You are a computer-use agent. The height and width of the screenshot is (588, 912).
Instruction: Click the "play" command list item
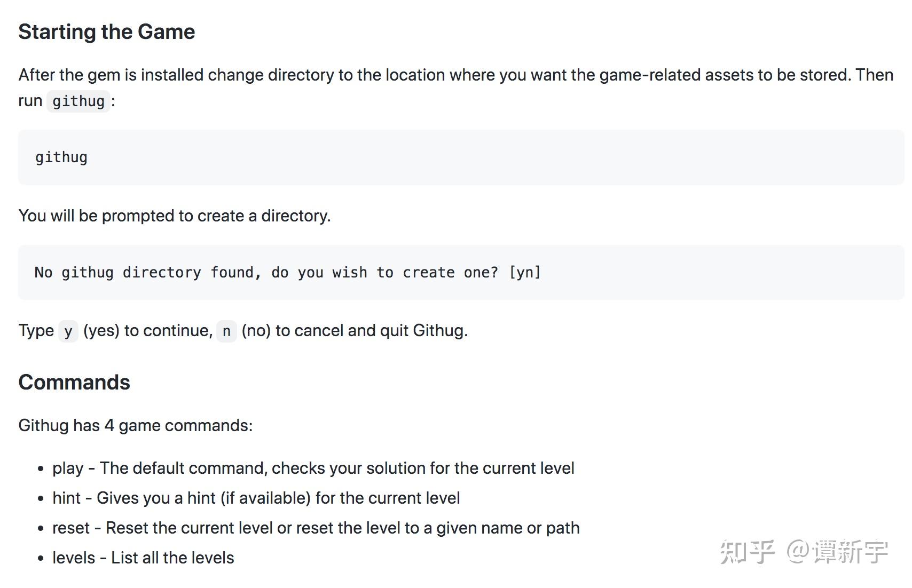(x=313, y=468)
